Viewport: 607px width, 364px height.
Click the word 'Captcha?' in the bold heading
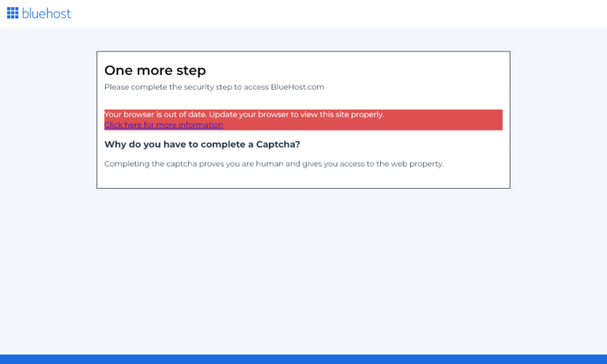pos(278,144)
